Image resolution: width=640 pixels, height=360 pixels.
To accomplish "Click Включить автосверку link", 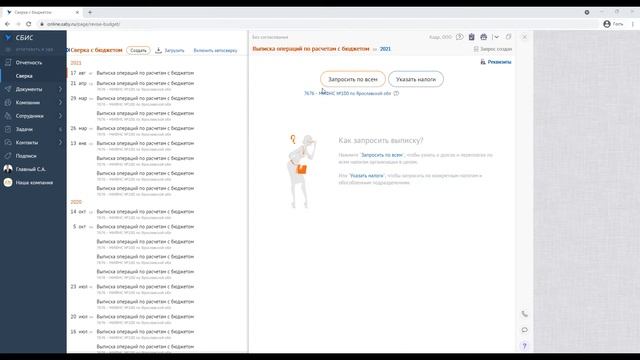I will (x=215, y=50).
